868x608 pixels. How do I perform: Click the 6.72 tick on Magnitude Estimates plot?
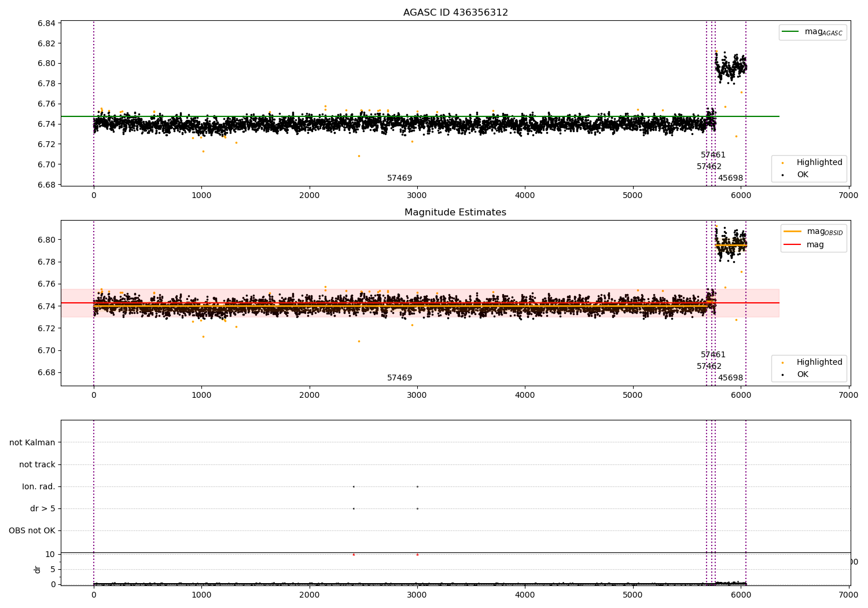click(46, 328)
